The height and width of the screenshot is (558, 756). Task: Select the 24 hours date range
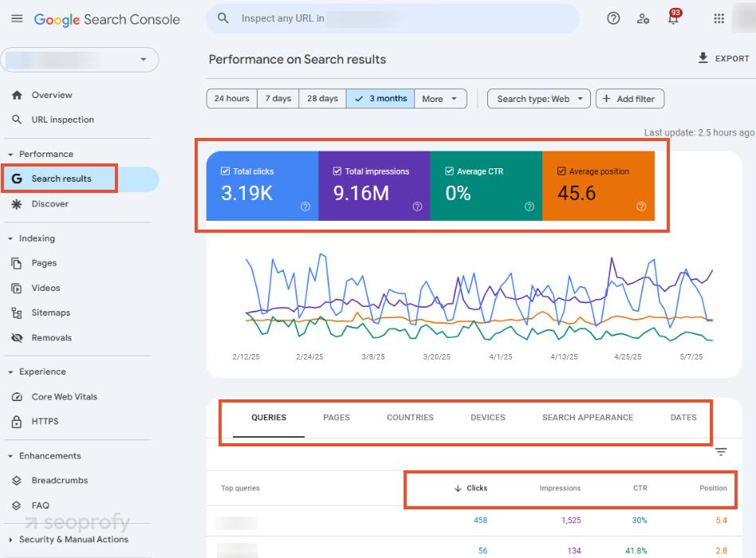click(232, 98)
